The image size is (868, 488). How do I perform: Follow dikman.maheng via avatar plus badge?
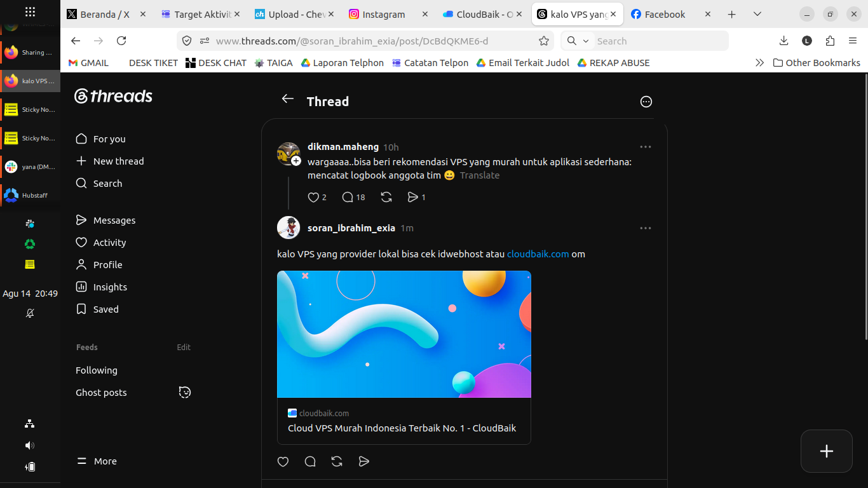(x=296, y=161)
